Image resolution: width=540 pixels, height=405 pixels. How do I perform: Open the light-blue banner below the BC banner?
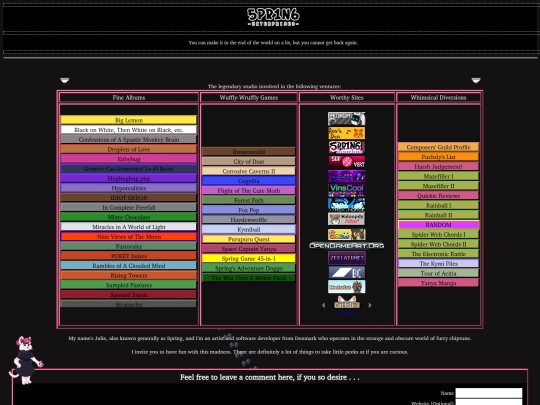[346, 287]
